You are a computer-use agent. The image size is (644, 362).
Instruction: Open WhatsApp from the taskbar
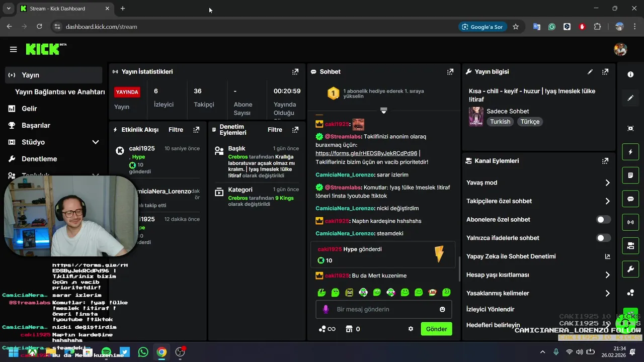click(143, 352)
